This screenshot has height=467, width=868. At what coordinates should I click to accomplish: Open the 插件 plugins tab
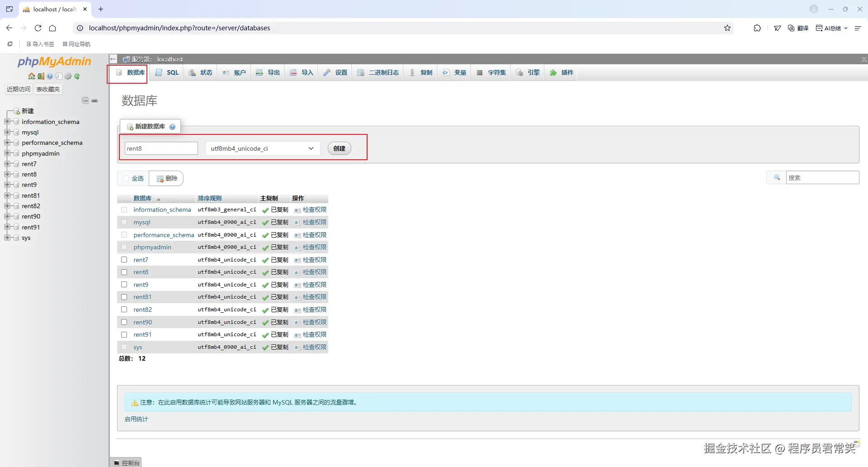point(561,72)
